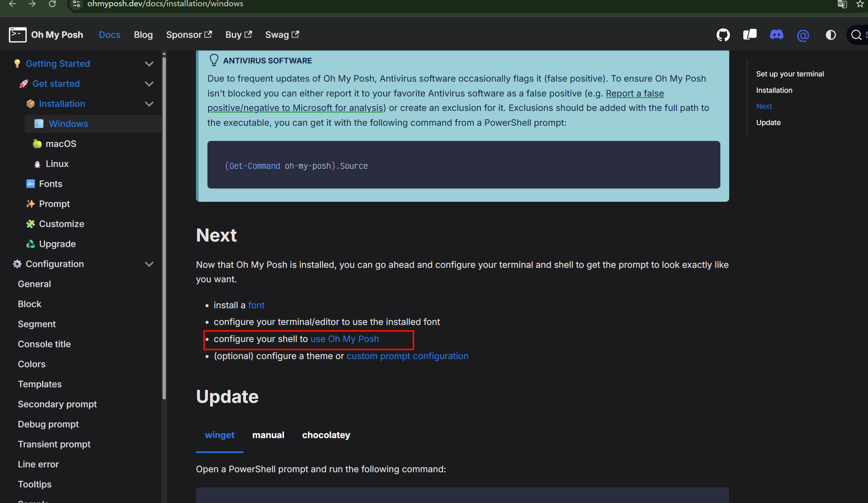Open the cards icon beside GitHub
Screen dimensions: 868x503
(x=750, y=35)
